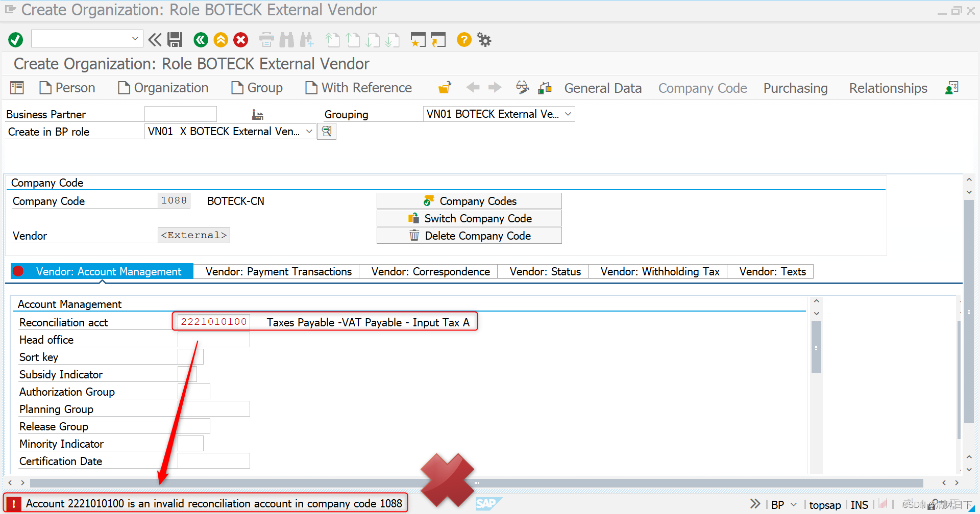Click the next arrow icon
980x514 pixels.
point(495,88)
